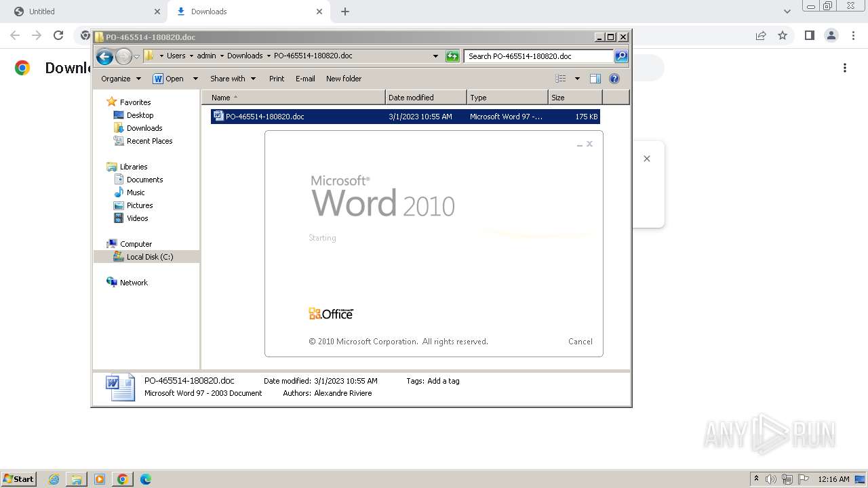Change the view with the Views icon
The height and width of the screenshot is (488, 868).
pos(560,79)
